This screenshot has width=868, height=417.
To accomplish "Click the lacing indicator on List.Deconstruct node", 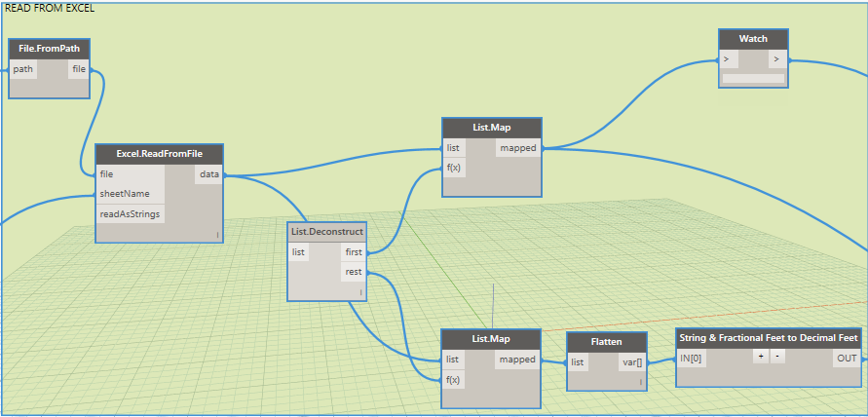I will tap(360, 292).
